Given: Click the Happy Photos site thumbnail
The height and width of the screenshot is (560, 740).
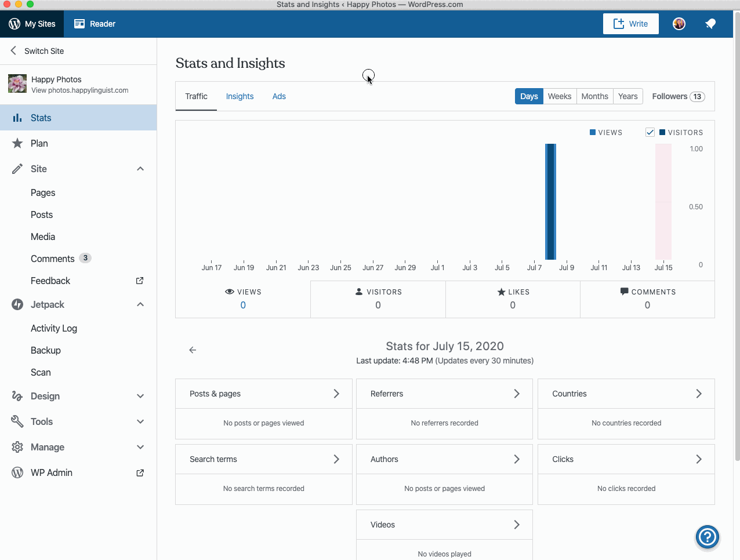Looking at the screenshot, I should coord(17,84).
